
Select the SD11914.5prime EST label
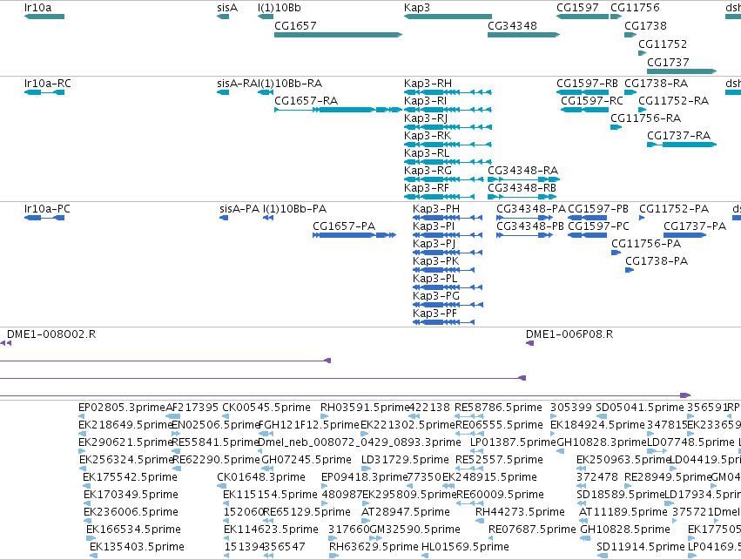640,547
